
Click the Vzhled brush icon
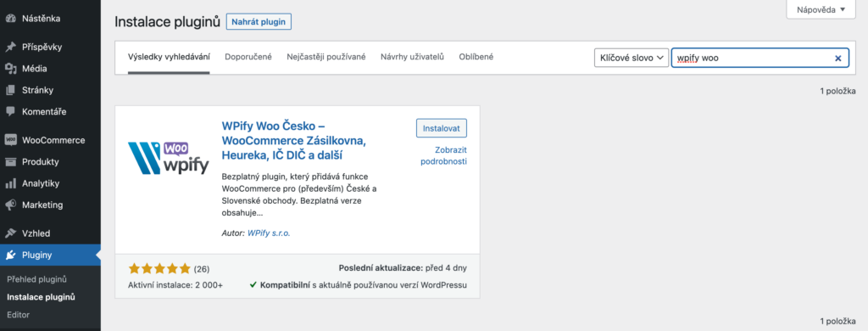point(10,233)
